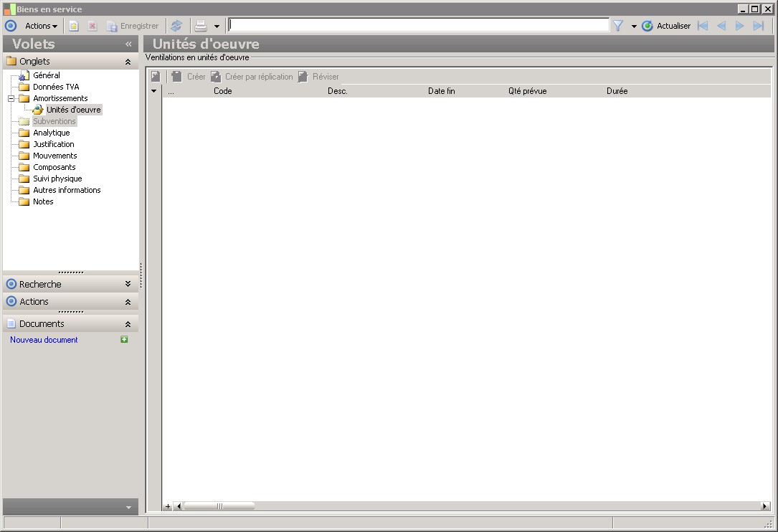
Task: Collapse the Amortissements tree node
Action: 11,98
